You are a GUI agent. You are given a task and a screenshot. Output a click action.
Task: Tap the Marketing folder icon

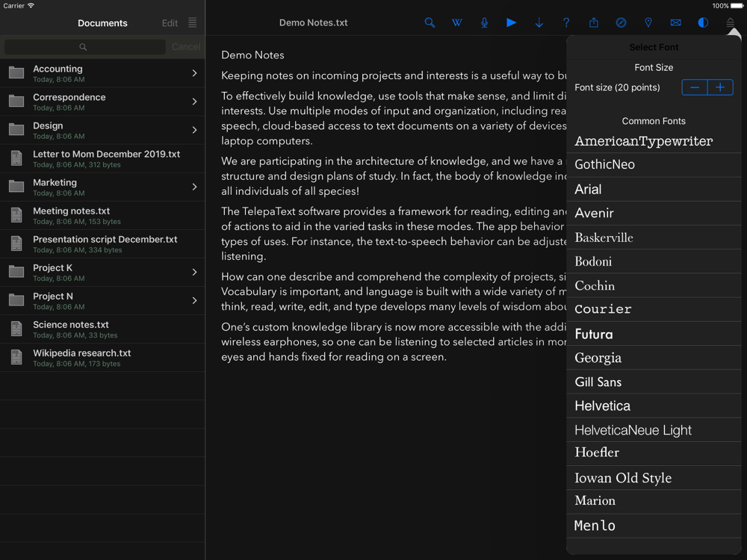[x=16, y=187]
